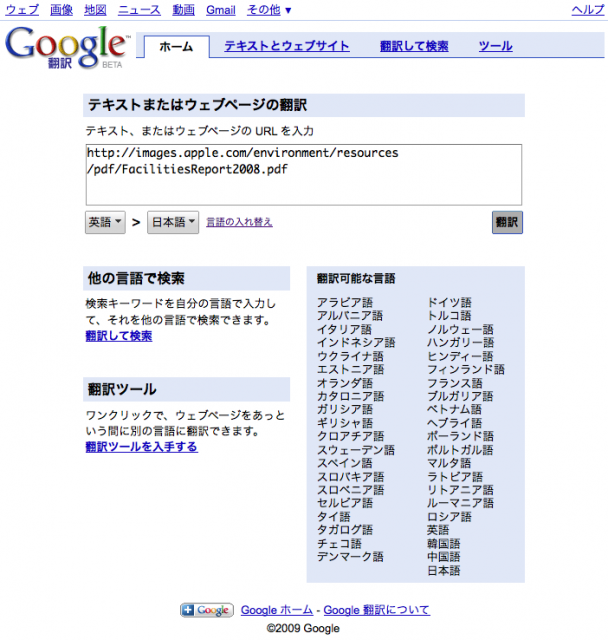Click ガリシア語 in the language list
Screen dimensions: 608x640
[345, 409]
